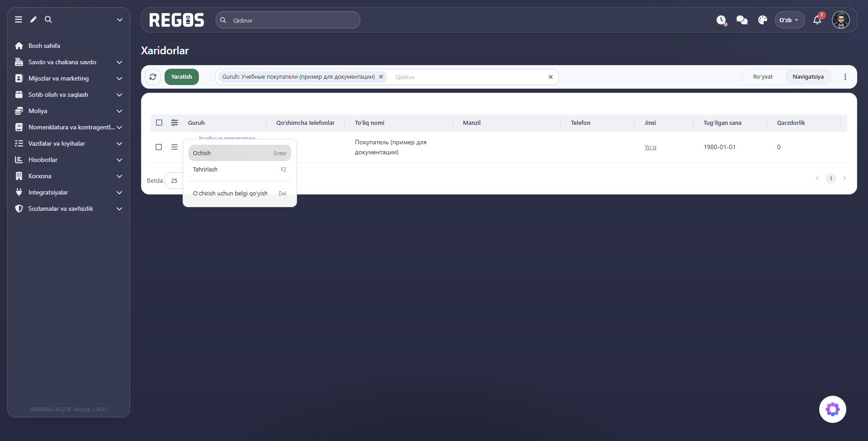
Task: Check the customer row checkbox
Action: [159, 147]
